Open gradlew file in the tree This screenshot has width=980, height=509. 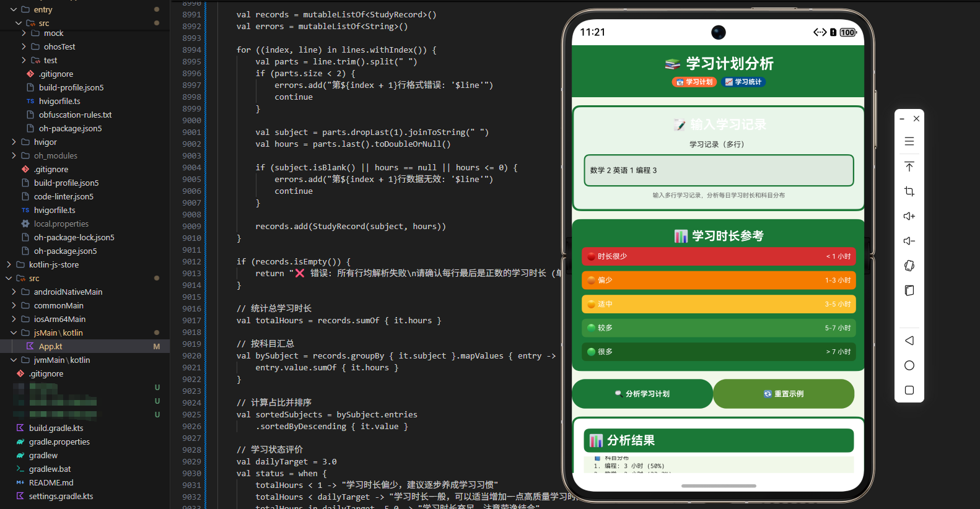pyautogui.click(x=43, y=455)
